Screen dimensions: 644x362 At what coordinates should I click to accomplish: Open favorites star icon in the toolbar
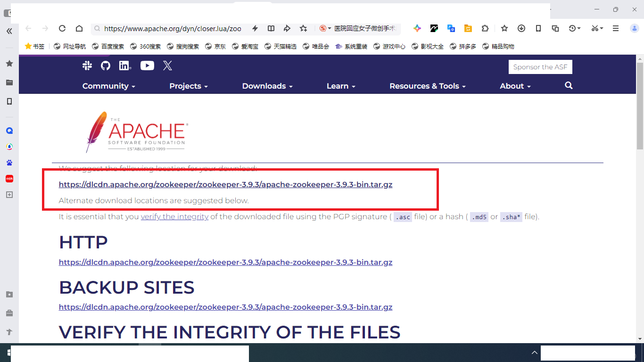tap(504, 28)
